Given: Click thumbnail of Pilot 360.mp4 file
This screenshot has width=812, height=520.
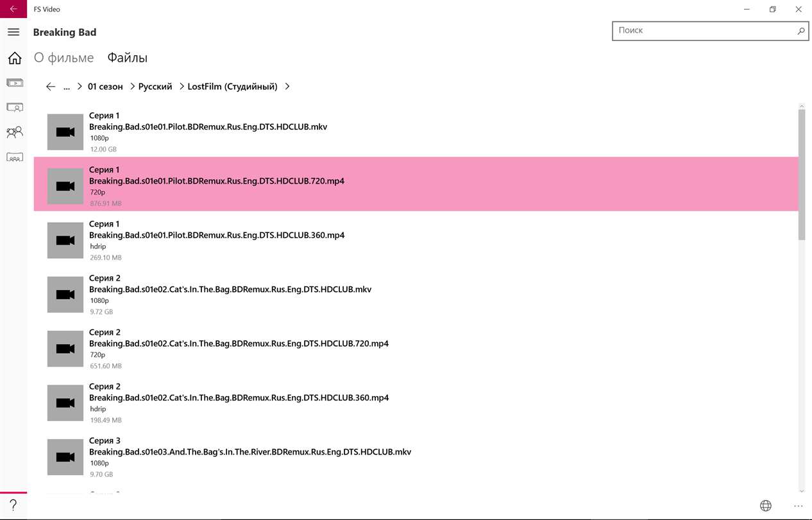Looking at the screenshot, I should [65, 241].
